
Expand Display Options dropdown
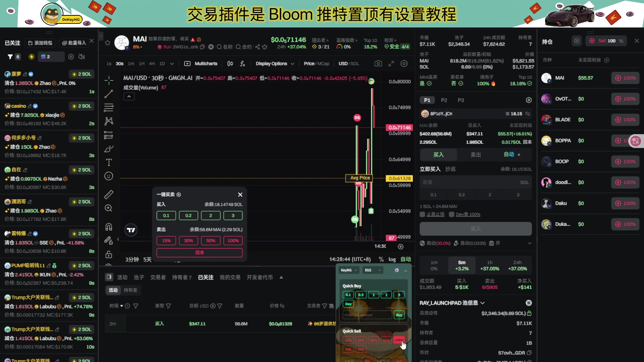275,64
